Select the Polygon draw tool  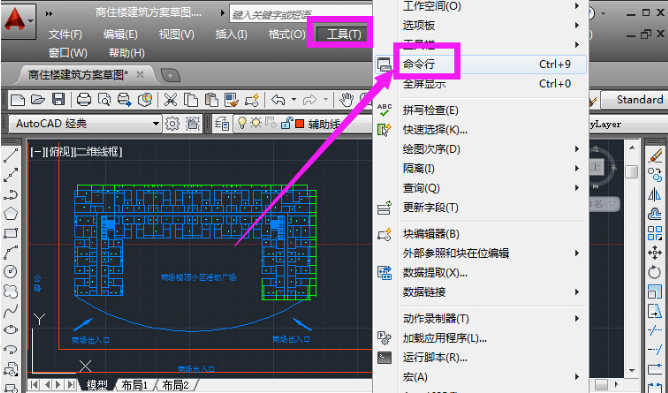click(11, 213)
